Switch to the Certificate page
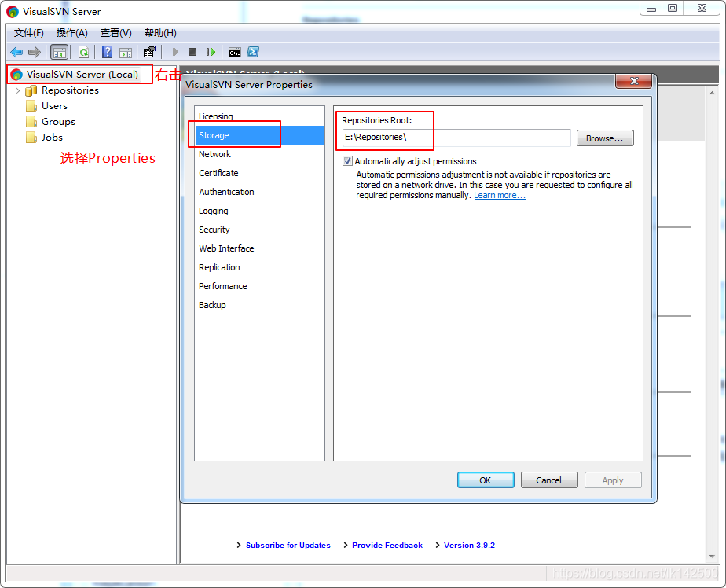The width and height of the screenshot is (726, 588). point(258,173)
